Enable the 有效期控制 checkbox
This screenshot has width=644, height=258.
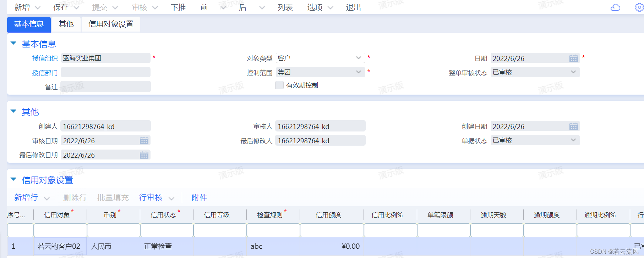click(279, 85)
